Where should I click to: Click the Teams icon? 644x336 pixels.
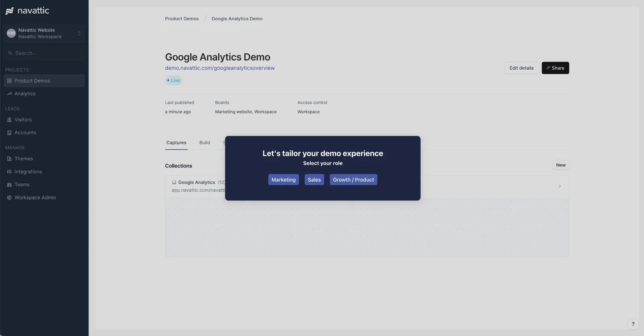(x=9, y=185)
